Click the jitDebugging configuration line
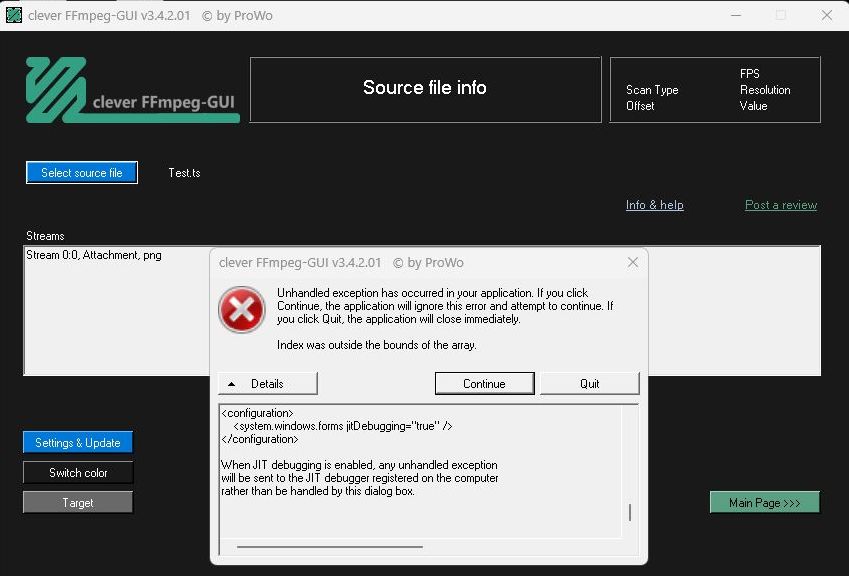Image resolution: width=849 pixels, height=576 pixels. click(x=343, y=426)
